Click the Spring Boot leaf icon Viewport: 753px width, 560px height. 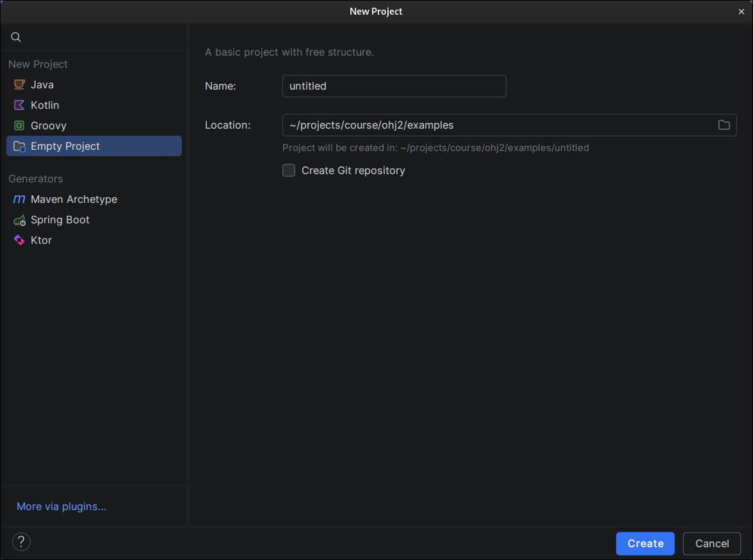pos(19,220)
